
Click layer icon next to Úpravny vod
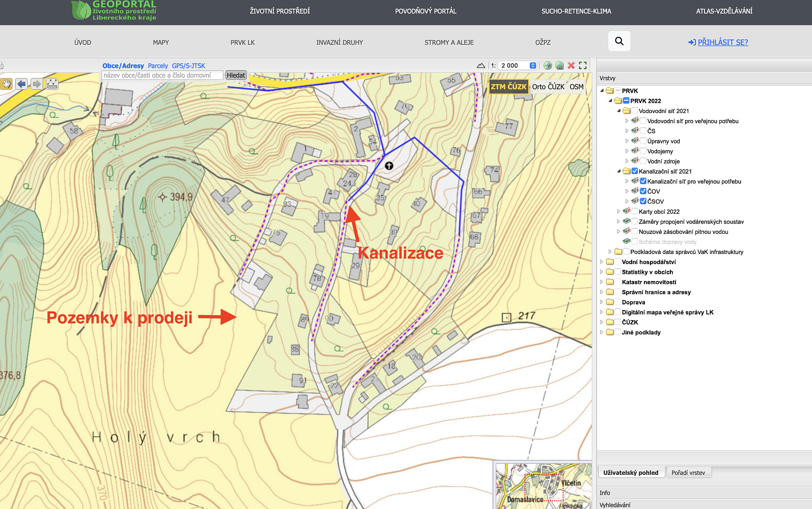point(635,141)
